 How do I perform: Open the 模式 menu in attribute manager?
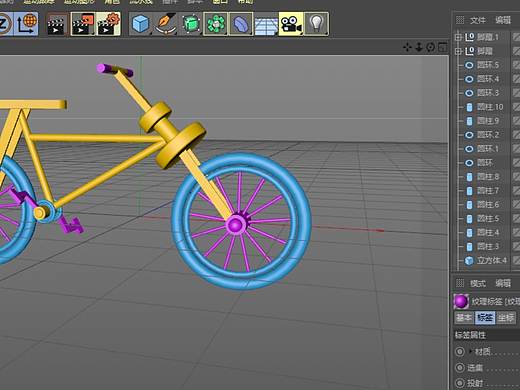pos(478,283)
